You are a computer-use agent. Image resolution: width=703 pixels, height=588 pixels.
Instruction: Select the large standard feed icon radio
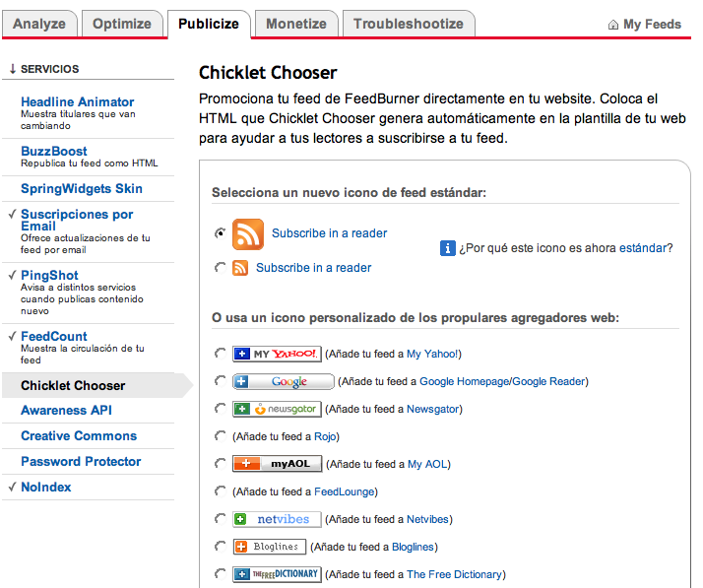pos(219,233)
